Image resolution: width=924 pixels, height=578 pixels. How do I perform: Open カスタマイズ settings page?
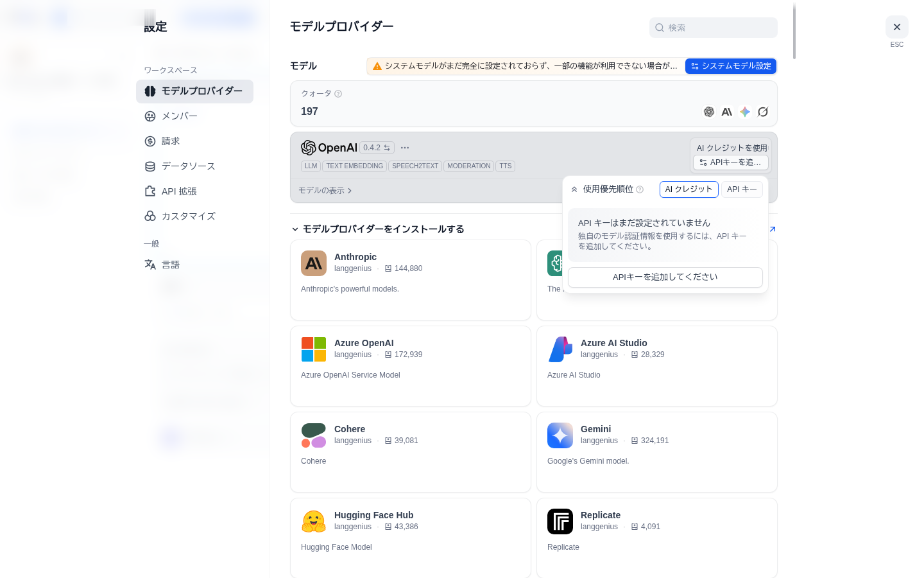pyautogui.click(x=194, y=216)
